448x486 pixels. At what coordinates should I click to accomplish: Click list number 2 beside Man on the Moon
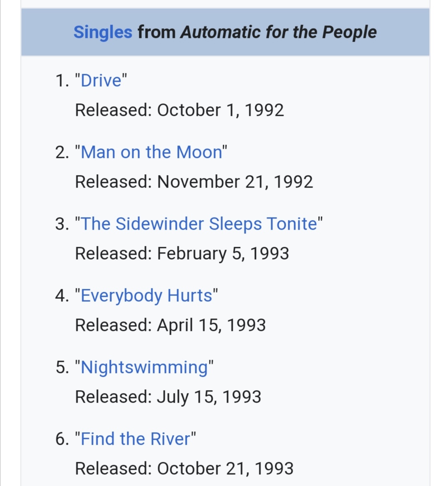[62, 153]
